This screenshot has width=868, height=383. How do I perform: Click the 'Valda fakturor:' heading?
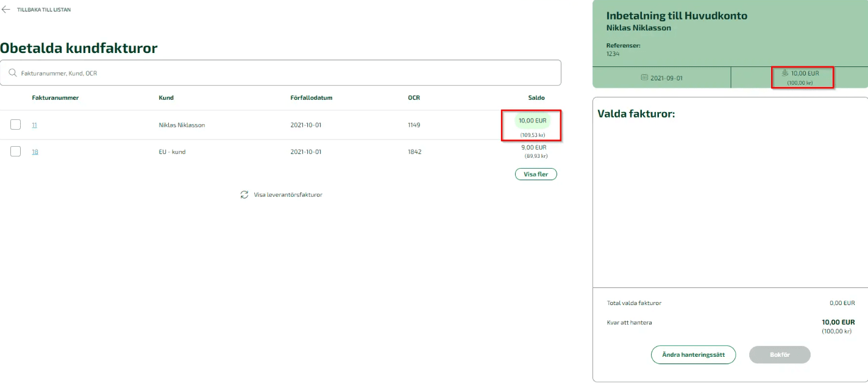point(636,114)
